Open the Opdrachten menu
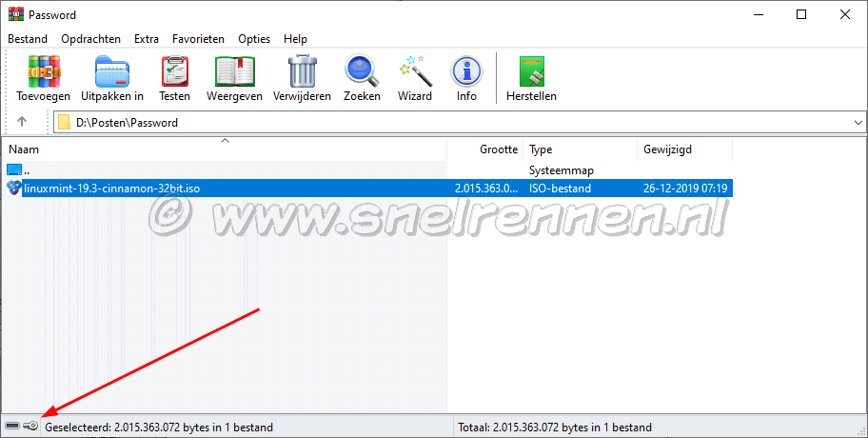The width and height of the screenshot is (868, 438). click(90, 39)
